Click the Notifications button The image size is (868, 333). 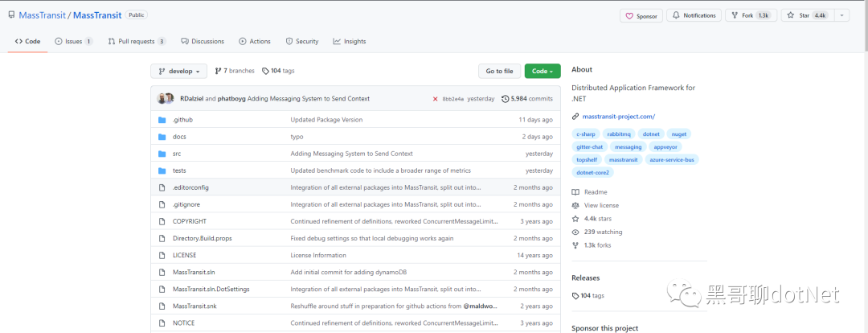pyautogui.click(x=694, y=15)
